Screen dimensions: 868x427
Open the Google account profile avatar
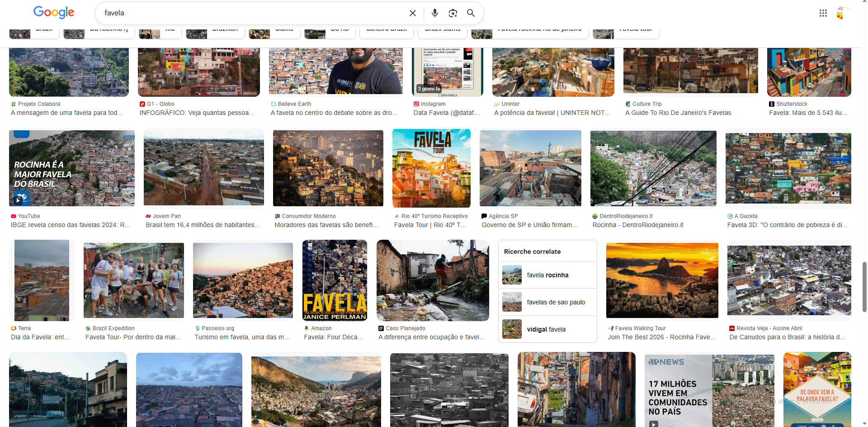pos(841,13)
